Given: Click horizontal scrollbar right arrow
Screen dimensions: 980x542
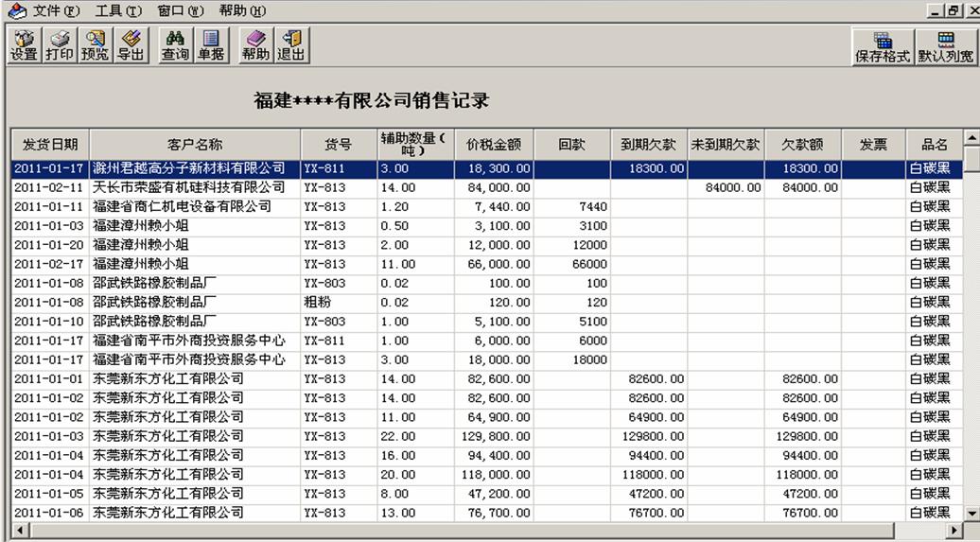Looking at the screenshot, I should pos(954,531).
